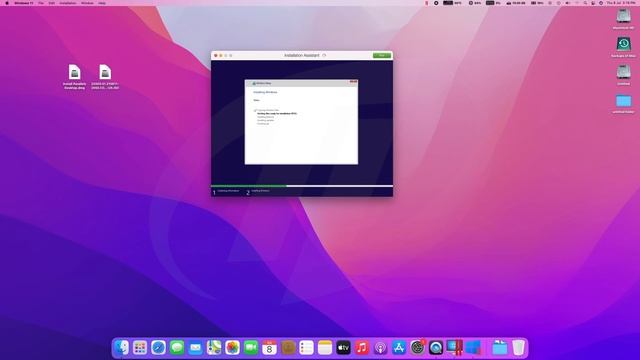Open the Downloads folder in the Dock
The image size is (640, 360).
pos(500,348)
